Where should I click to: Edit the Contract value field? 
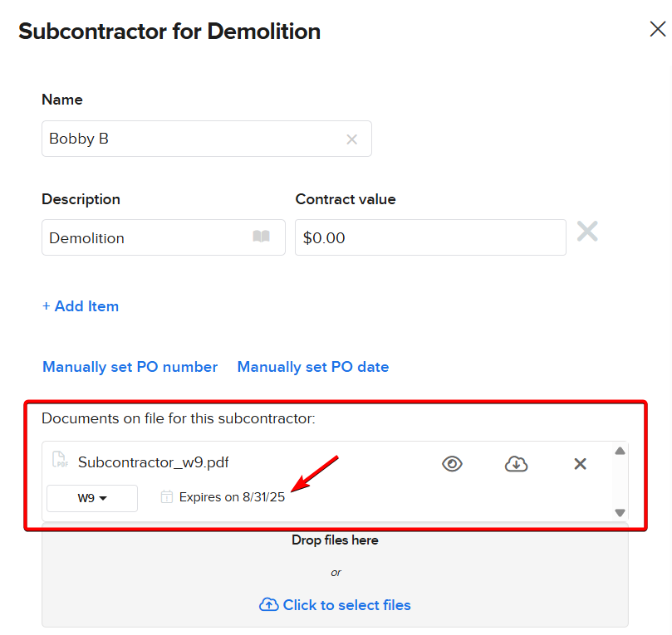click(430, 238)
